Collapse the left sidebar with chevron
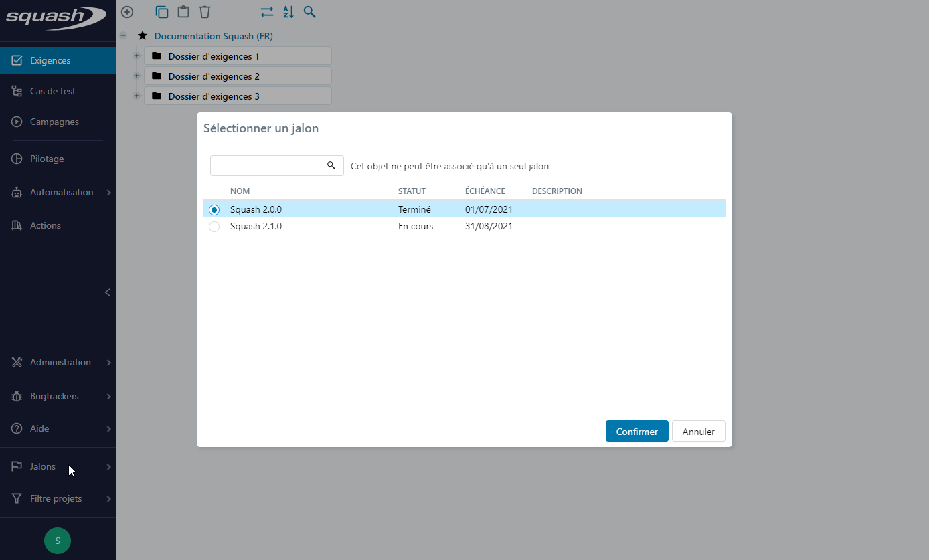929x560 pixels. tap(108, 292)
